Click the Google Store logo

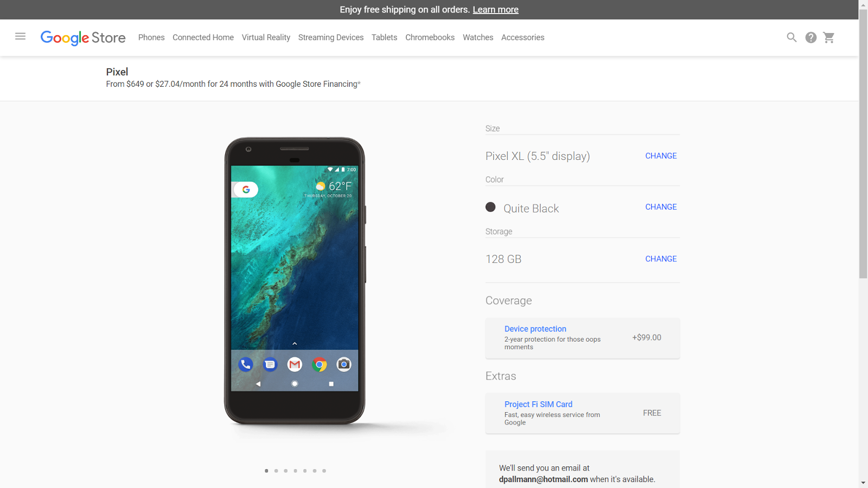[82, 37]
